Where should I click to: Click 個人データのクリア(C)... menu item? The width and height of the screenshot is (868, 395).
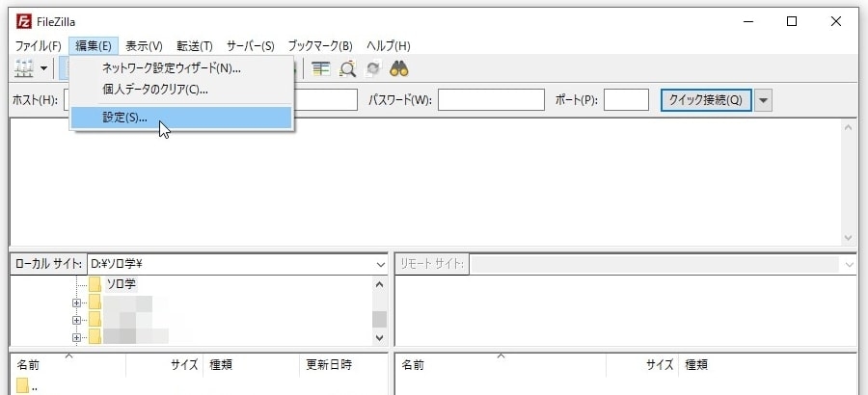pos(155,90)
